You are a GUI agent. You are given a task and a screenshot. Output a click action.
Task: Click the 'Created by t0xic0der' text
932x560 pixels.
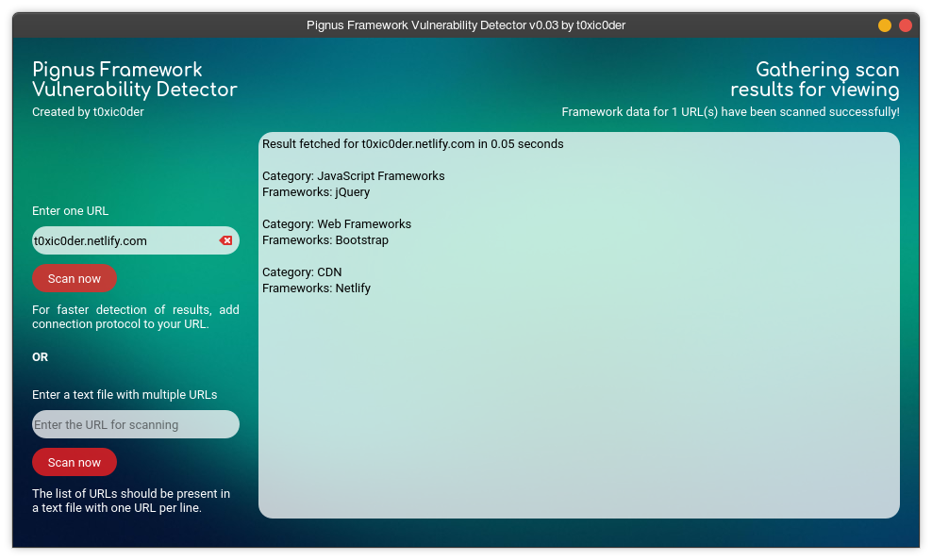[88, 111]
